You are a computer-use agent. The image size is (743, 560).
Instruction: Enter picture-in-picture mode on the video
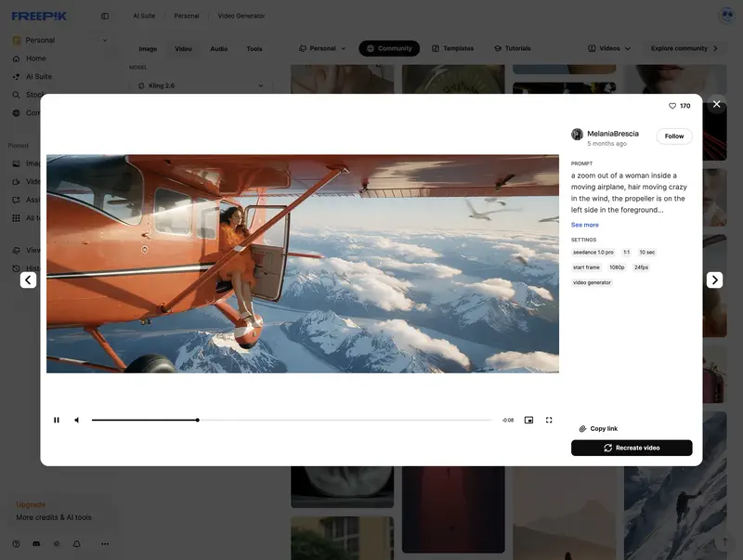528,419
